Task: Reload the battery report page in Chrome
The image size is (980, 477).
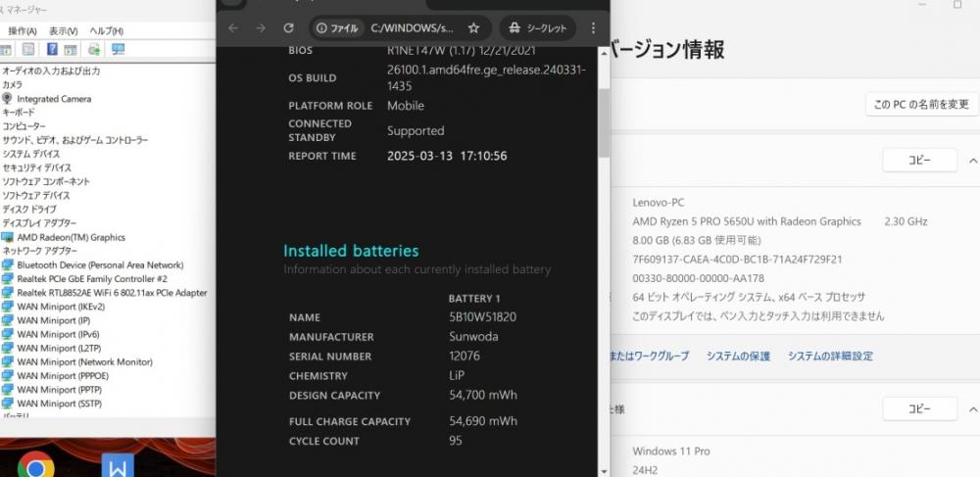Action: coord(288,28)
